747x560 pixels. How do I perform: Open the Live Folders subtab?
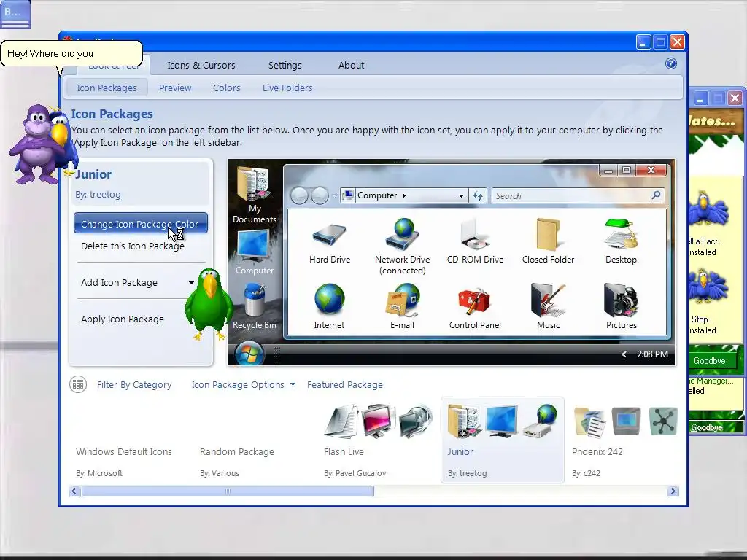tap(287, 87)
